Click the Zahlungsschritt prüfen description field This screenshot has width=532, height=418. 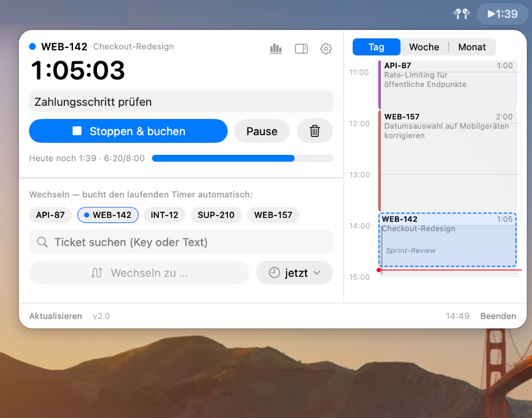click(181, 102)
